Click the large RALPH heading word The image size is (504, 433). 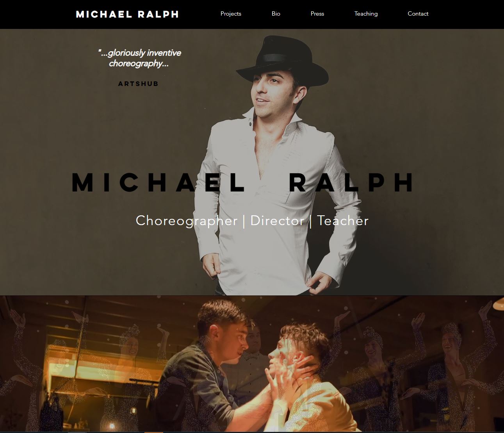(x=352, y=182)
